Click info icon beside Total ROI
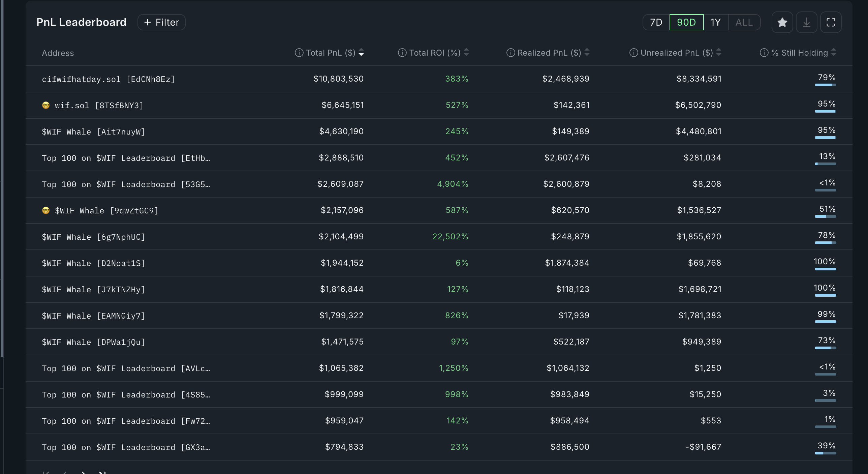This screenshot has width=868, height=474. 402,53
